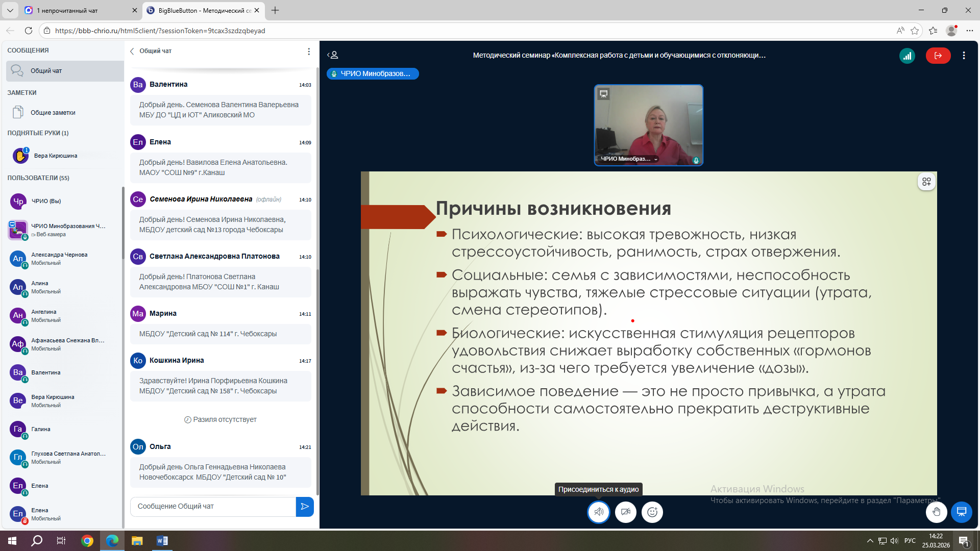The image size is (980, 551).
Task: Open chat options three-dot menu
Action: tap(309, 52)
